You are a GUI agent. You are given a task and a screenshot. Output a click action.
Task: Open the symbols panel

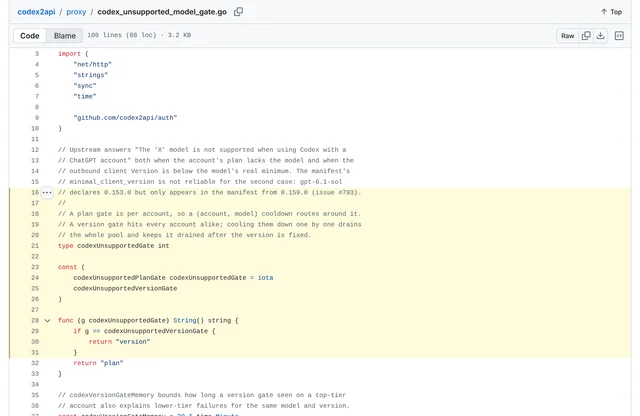619,36
